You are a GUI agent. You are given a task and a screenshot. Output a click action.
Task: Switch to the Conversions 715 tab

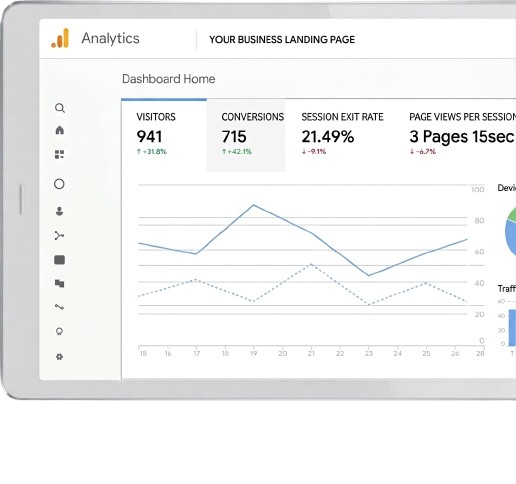246,136
